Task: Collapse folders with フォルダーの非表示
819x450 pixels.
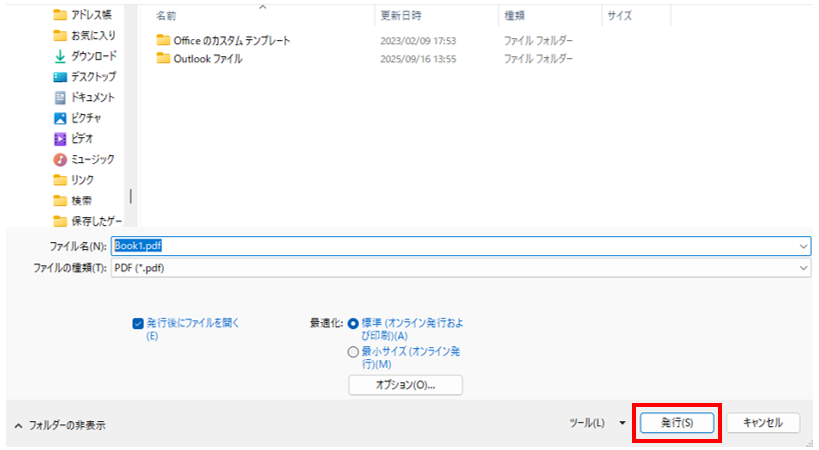Action: coord(59,425)
